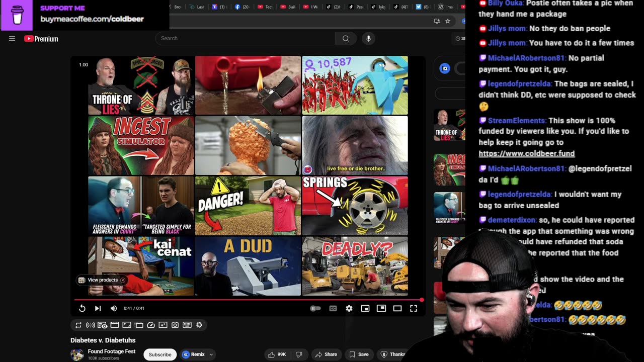
Task: Open extension toolbar settings gear
Action: (199, 325)
